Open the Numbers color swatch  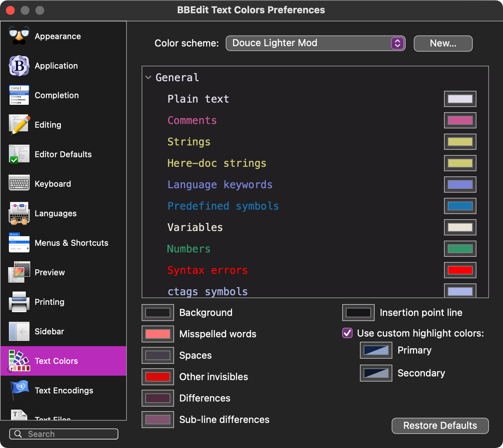tap(460, 249)
